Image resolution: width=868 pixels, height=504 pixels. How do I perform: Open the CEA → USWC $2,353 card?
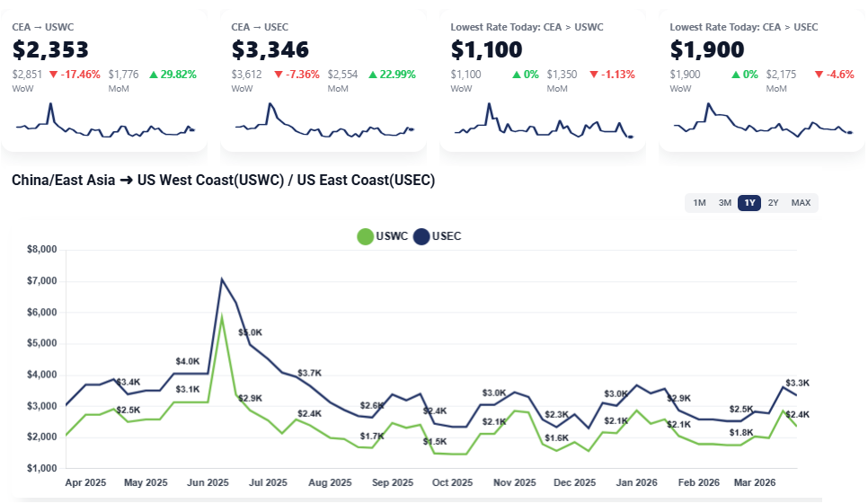(x=50, y=49)
